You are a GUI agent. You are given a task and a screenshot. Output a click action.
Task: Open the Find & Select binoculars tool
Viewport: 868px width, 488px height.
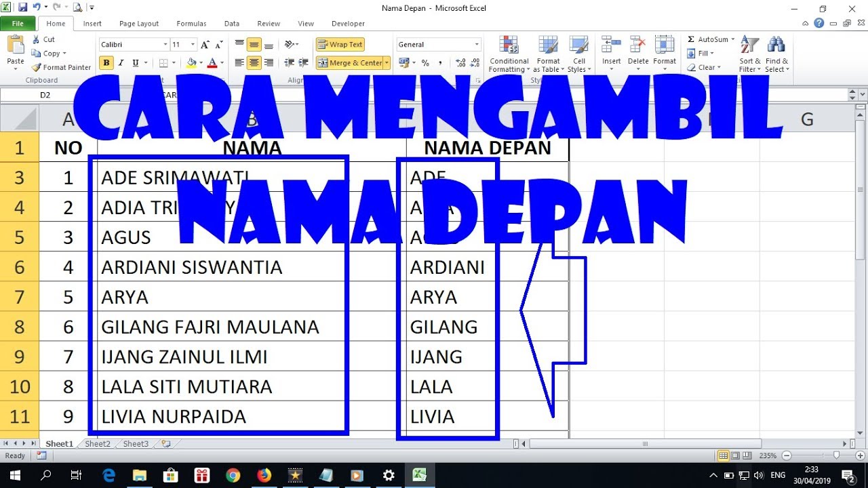(x=776, y=54)
